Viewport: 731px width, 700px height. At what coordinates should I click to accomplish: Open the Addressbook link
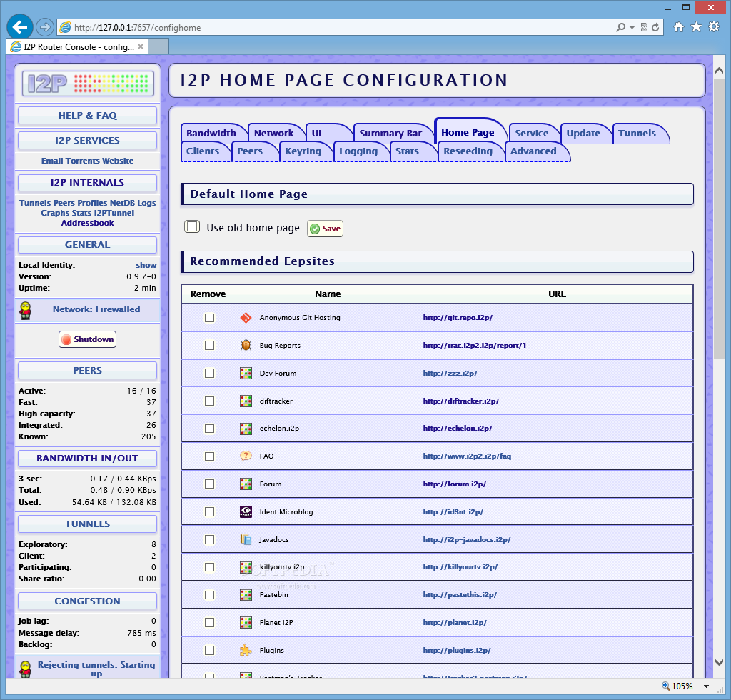pyautogui.click(x=88, y=223)
